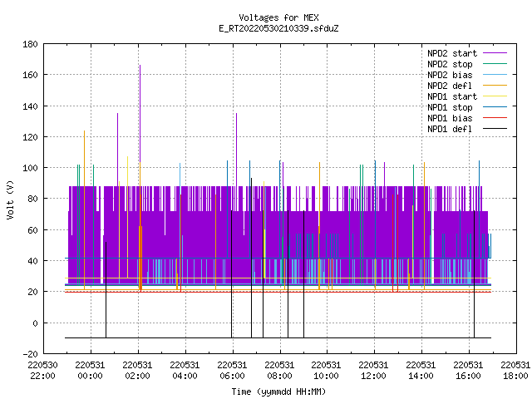Viewport: 532px width, 399px height.
Task: Click the 180 volt axis tick label
Action: point(30,44)
